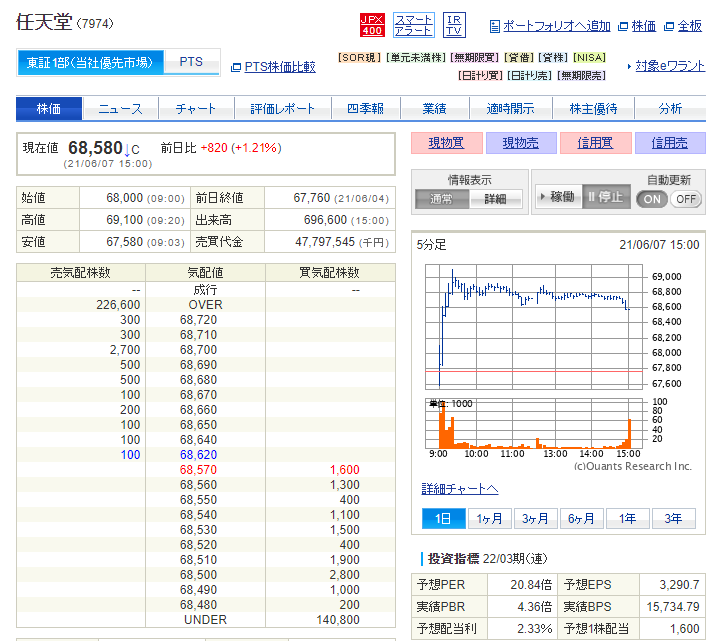714x641 pixels.
Task: Open the 株主優待 tab
Action: 593,109
